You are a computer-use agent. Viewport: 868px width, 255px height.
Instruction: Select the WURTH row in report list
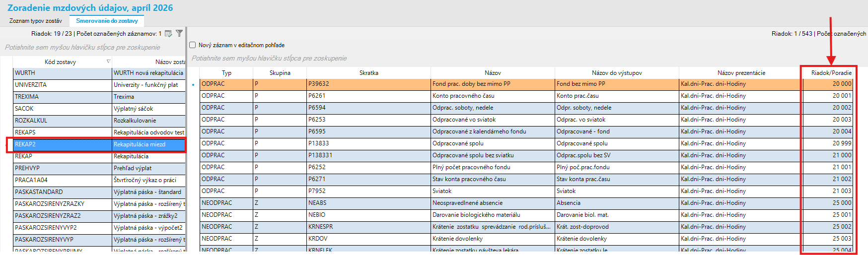pos(99,73)
